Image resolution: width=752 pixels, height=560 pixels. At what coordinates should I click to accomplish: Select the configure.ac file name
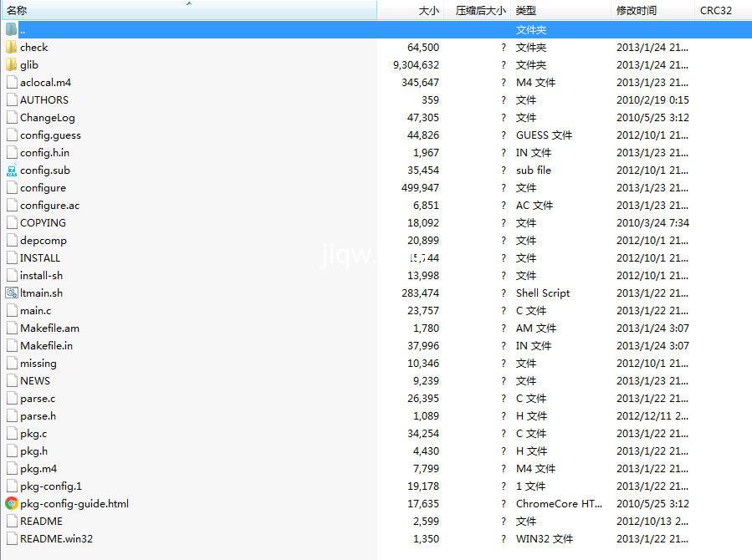coord(50,205)
